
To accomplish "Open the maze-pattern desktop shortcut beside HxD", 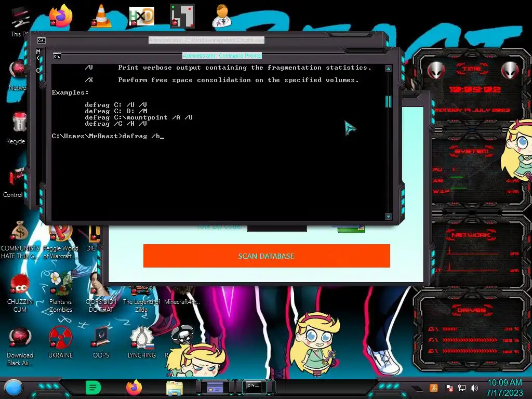I will point(182,16).
